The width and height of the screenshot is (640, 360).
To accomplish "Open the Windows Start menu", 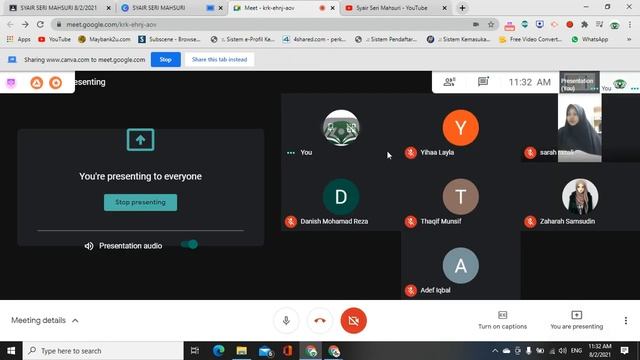I will [x=11, y=351].
